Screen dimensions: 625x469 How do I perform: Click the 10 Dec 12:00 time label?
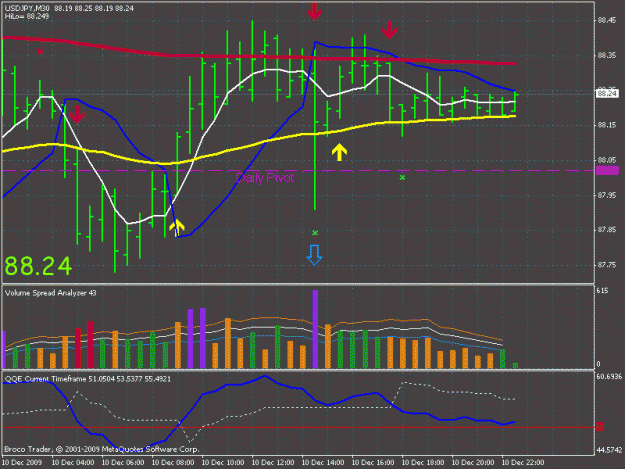(273, 463)
